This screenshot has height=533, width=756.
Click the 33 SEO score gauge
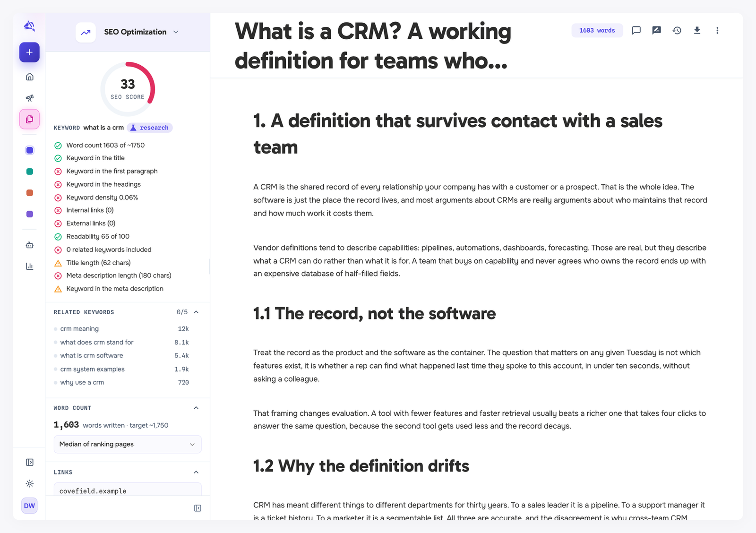tap(128, 89)
